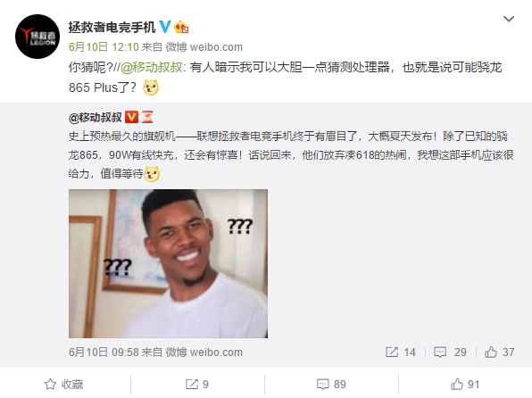The height and width of the screenshot is (398, 532).
Task: Like the quoted post with 37 likes
Action: 500,352
